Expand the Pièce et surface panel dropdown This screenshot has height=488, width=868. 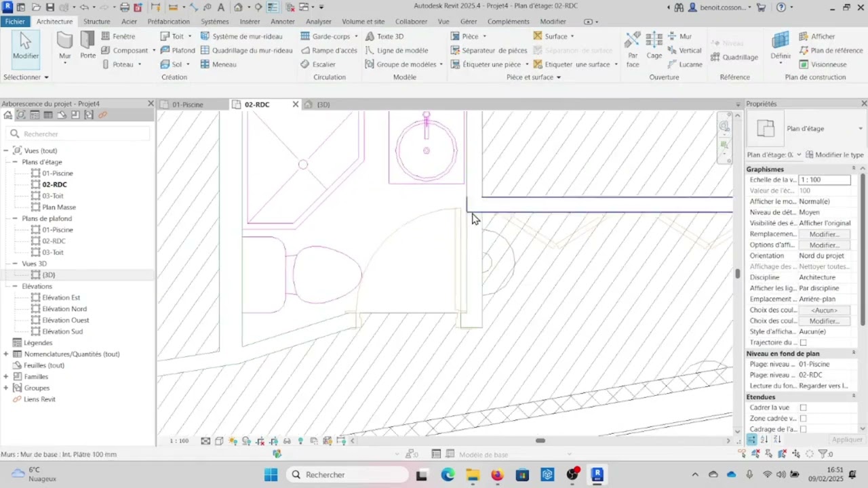(534, 77)
